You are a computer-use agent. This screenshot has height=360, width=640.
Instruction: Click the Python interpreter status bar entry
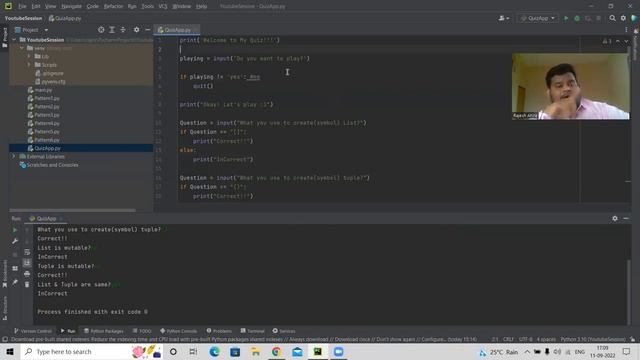click(x=593, y=339)
